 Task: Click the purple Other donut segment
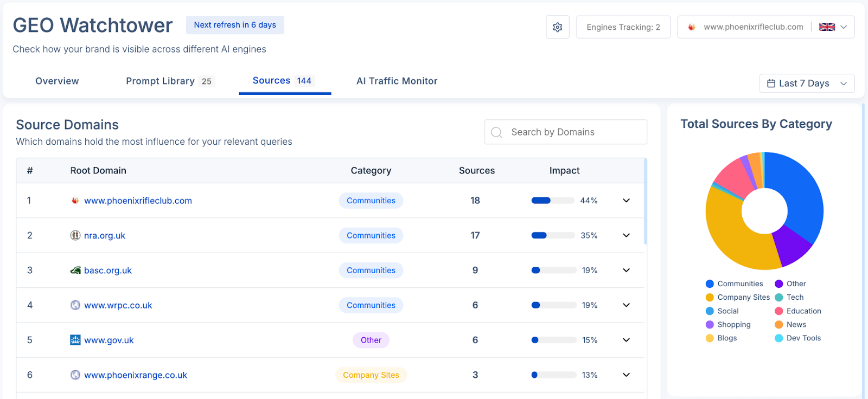[x=793, y=246]
